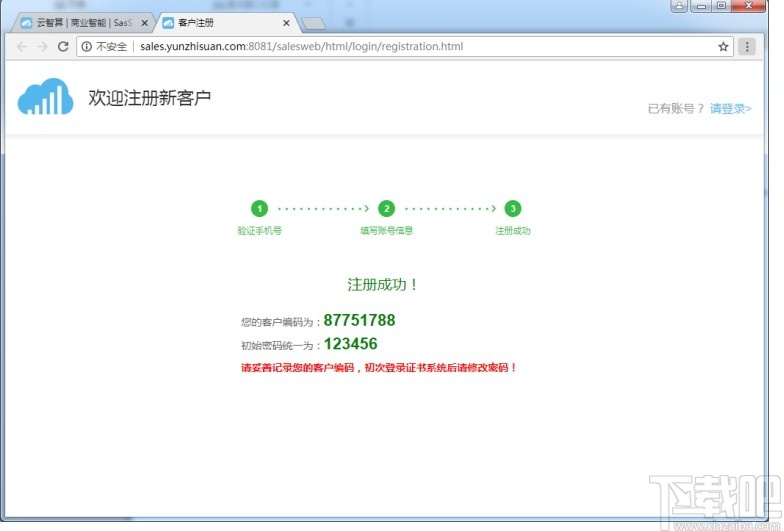Image resolution: width=784 pixels, height=531 pixels.
Task: Maximize the browser window
Action: 721,6
